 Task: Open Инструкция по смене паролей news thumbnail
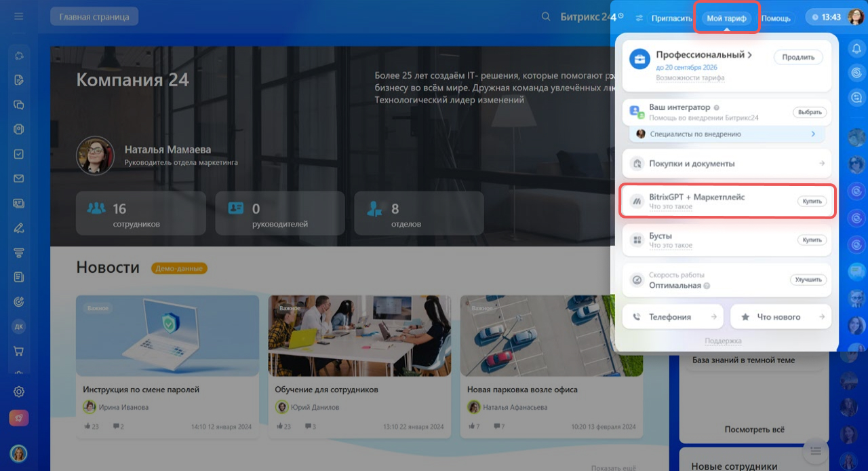click(167, 335)
